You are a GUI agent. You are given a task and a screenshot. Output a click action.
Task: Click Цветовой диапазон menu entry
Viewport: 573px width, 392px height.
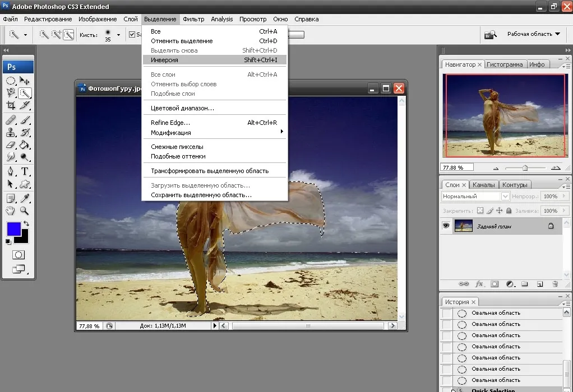click(182, 108)
